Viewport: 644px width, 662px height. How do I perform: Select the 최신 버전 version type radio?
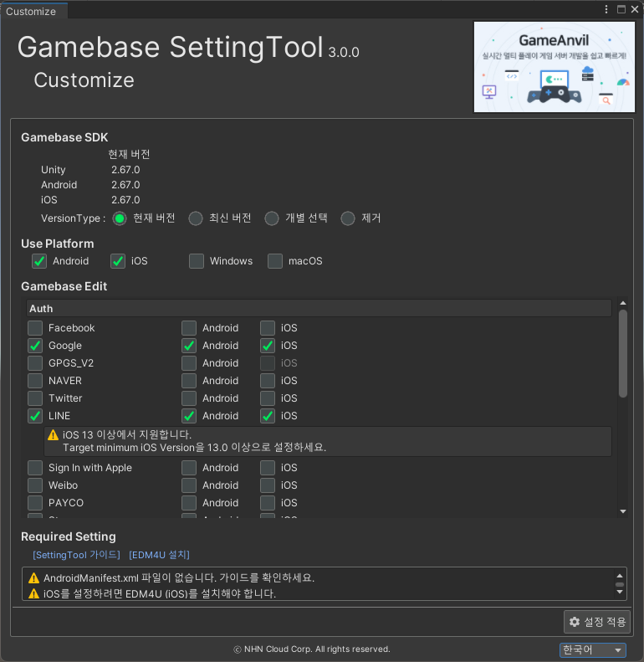click(196, 218)
